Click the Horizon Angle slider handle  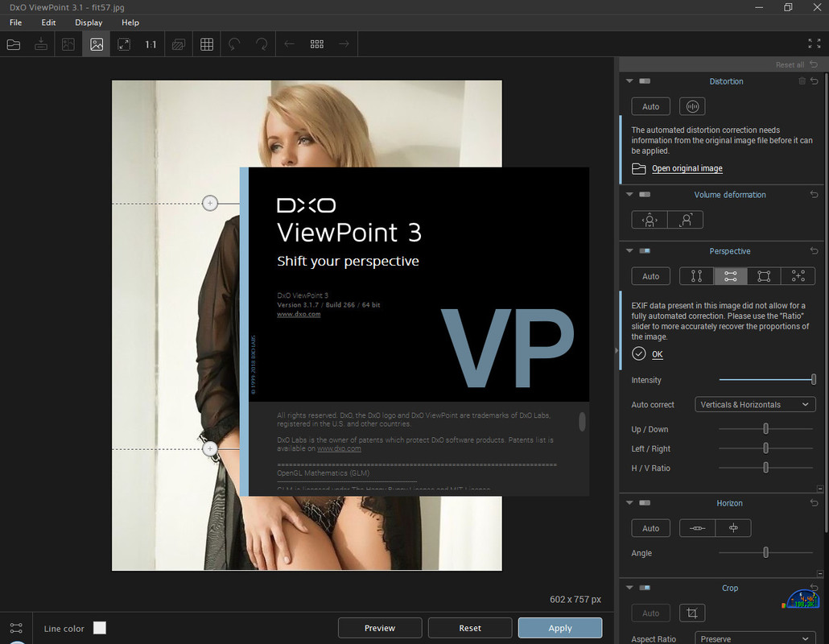point(765,552)
